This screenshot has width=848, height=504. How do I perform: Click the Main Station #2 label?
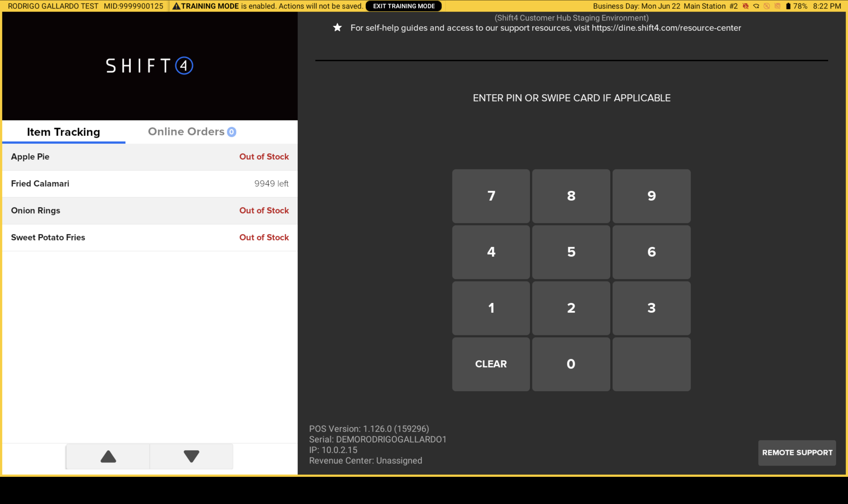pyautogui.click(x=711, y=6)
